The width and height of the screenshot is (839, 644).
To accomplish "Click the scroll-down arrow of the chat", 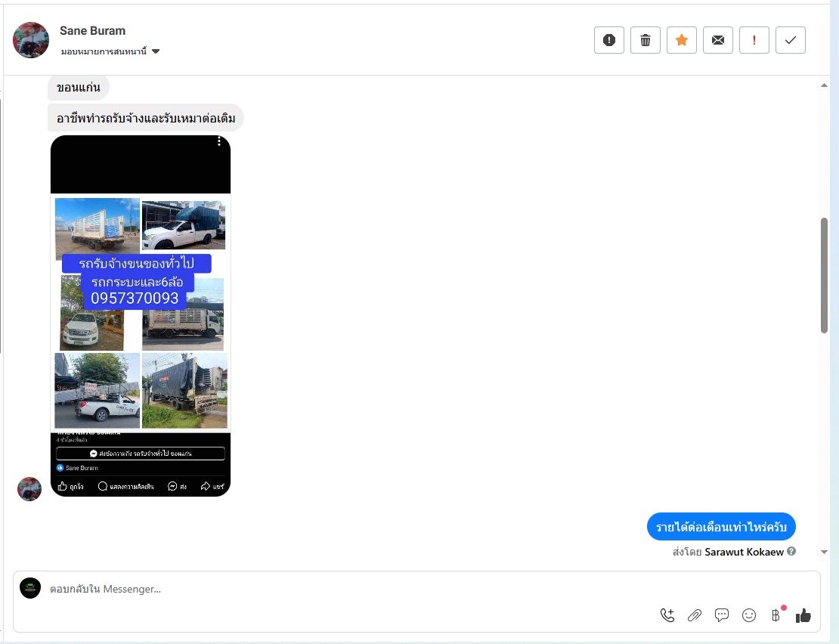I will (x=824, y=552).
